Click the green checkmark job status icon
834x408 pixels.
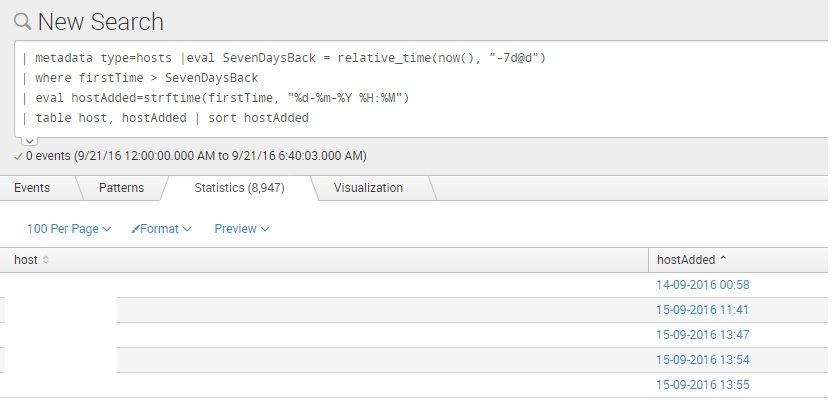pyautogui.click(x=18, y=157)
